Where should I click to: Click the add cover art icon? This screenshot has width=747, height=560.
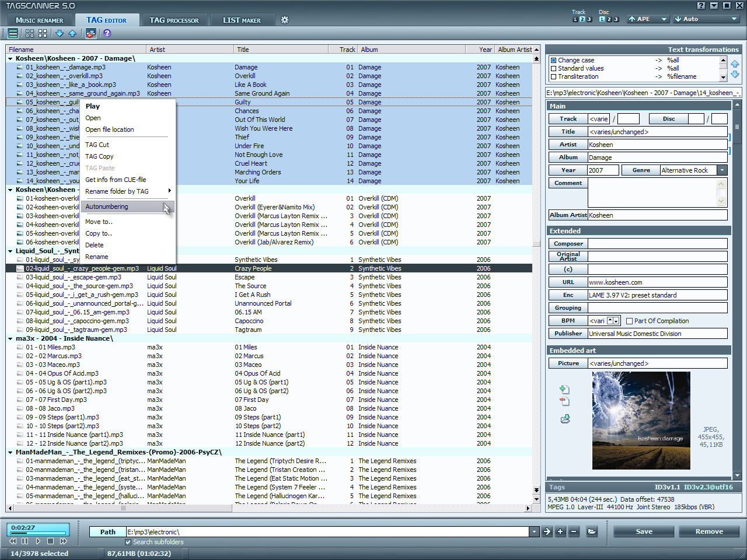click(564, 389)
